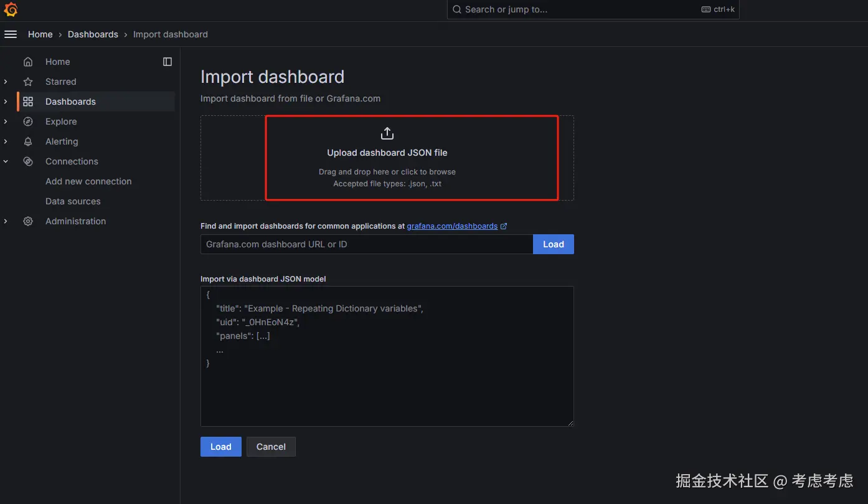Expand the Dashboards section chevron
The height and width of the screenshot is (504, 868).
pos(6,102)
